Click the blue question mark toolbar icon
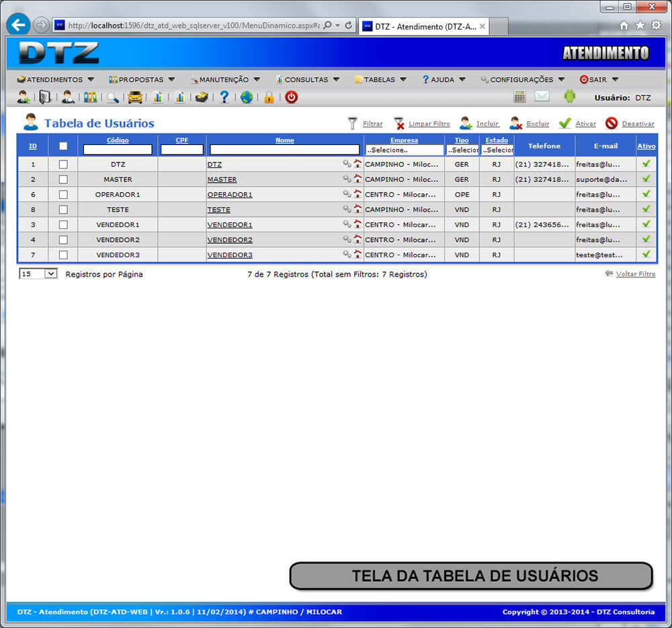672x628 pixels. (x=224, y=97)
